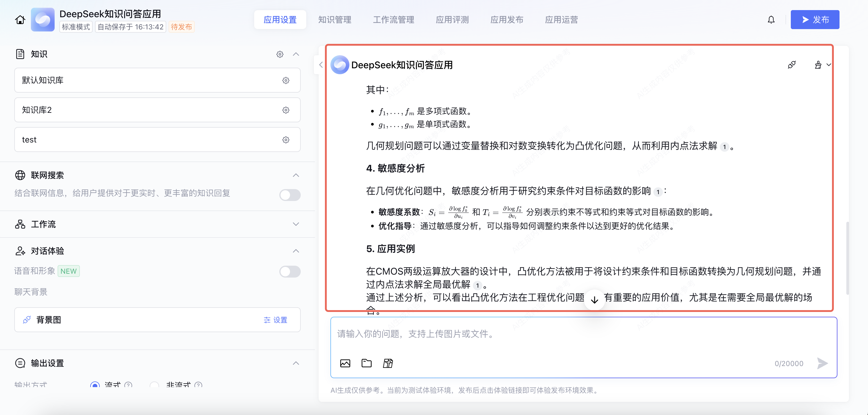Enable the 联网搜索 toggle

[290, 195]
